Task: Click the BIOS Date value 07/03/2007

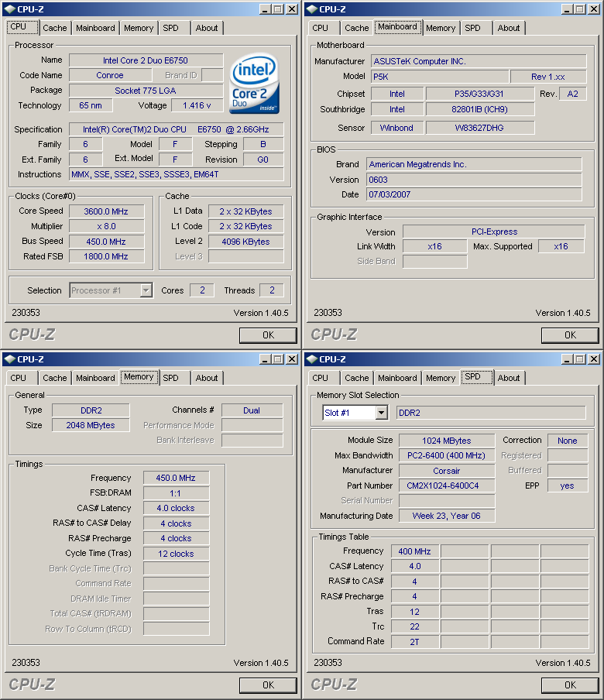Action: click(474, 194)
